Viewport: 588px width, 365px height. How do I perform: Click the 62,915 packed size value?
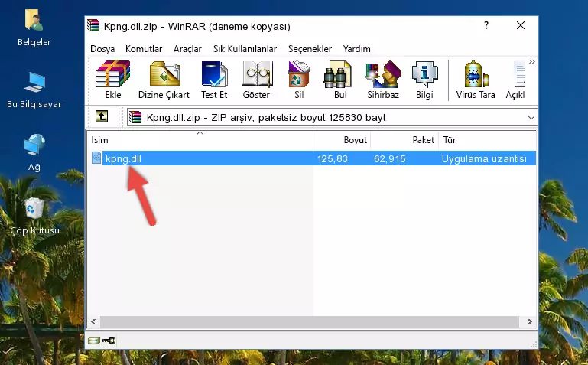tap(390, 158)
